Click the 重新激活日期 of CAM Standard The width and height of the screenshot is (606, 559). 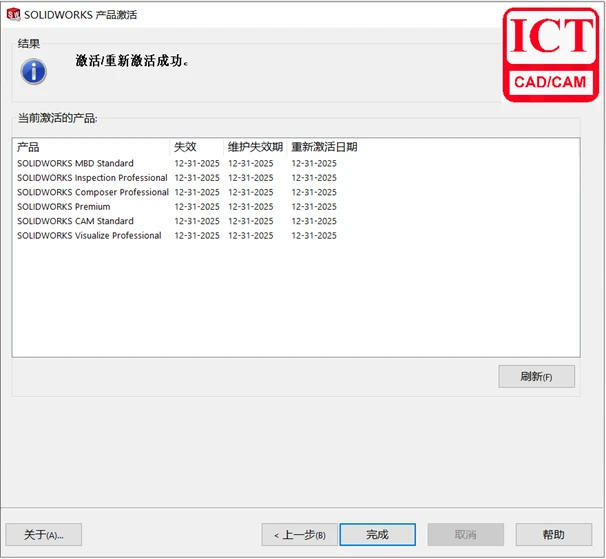point(314,221)
